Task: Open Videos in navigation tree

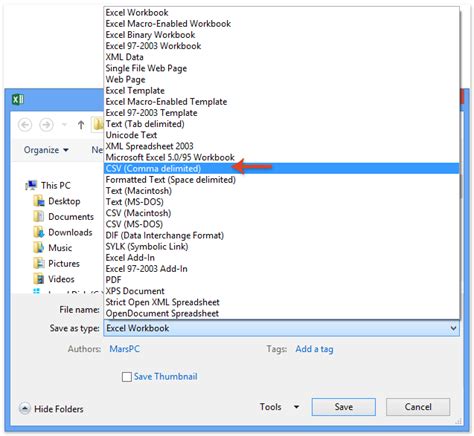Action: coord(61,279)
